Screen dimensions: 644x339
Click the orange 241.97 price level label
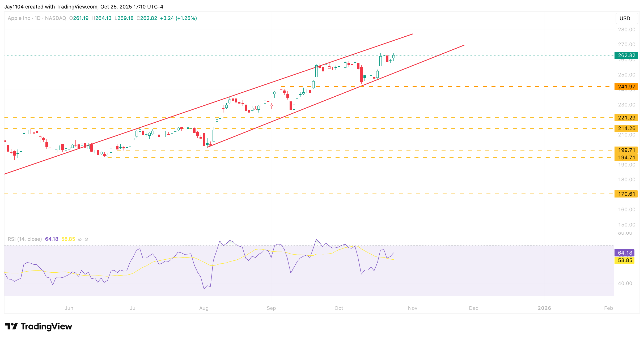coord(626,87)
